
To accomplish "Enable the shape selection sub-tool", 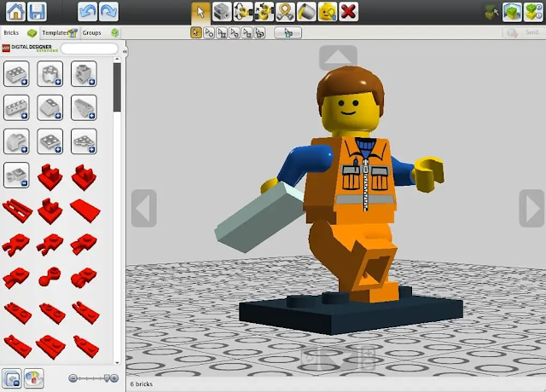I will pyautogui.click(x=247, y=33).
